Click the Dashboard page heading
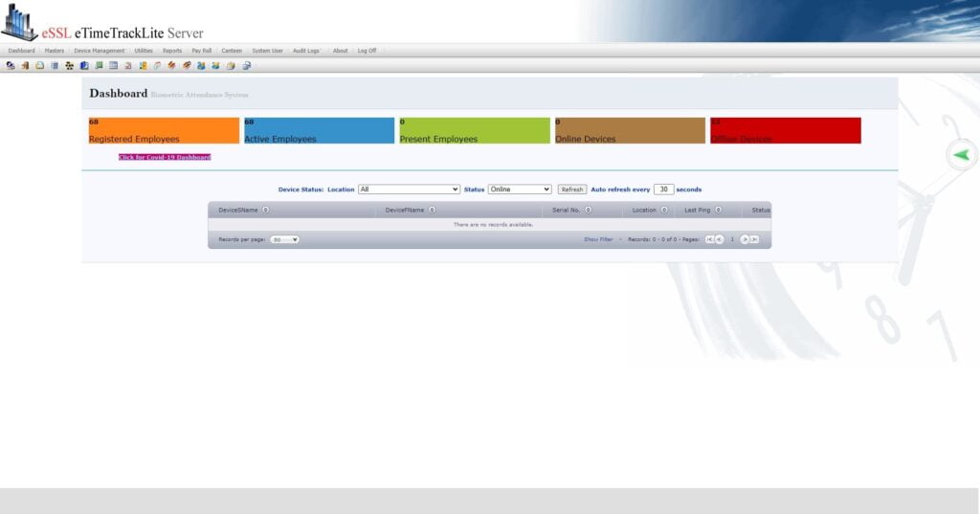The width and height of the screenshot is (980, 514). click(x=118, y=93)
